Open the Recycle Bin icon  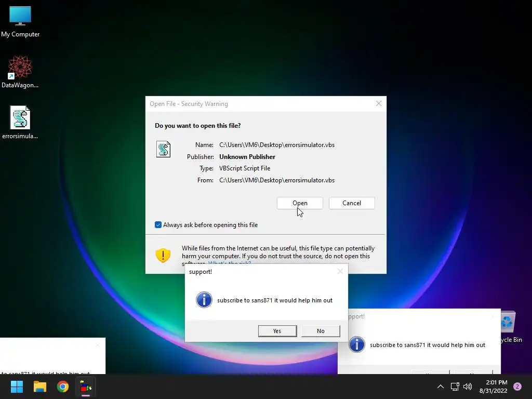(x=508, y=327)
